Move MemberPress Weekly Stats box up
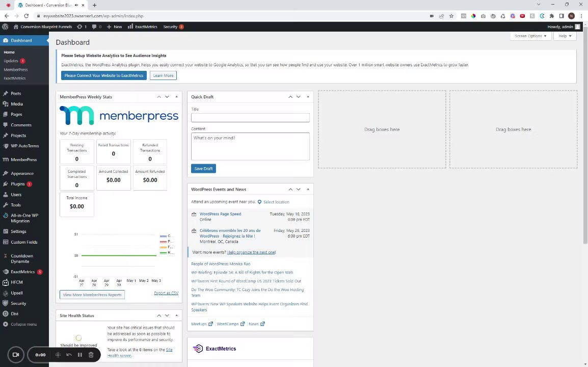 tap(159, 97)
